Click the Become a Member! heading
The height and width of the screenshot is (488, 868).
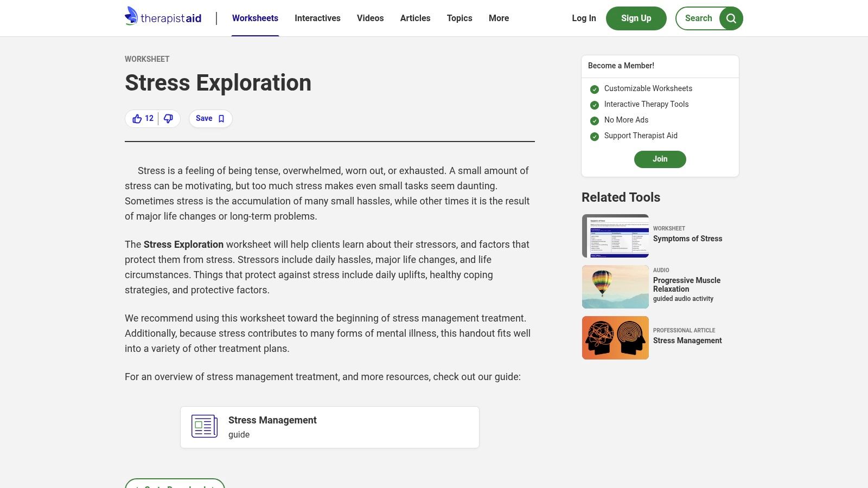point(621,66)
